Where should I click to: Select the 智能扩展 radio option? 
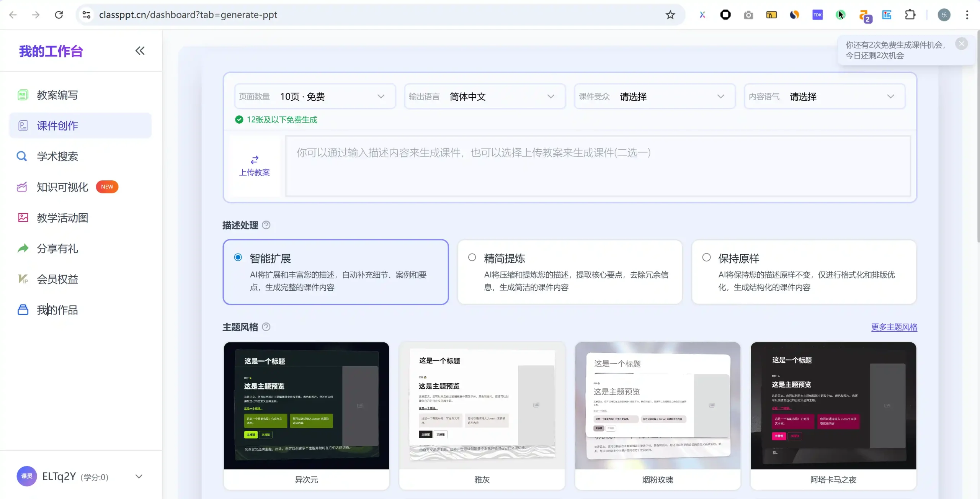[238, 257]
